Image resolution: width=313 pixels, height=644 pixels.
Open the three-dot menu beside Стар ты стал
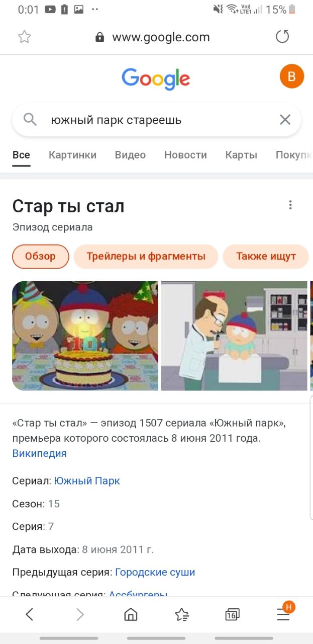pos(290,205)
